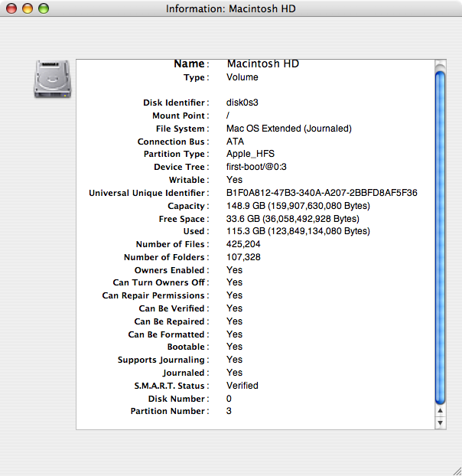Image resolution: width=462 pixels, height=476 pixels.
Task: Click the 'Owners Enabled' label
Action: [169, 270]
